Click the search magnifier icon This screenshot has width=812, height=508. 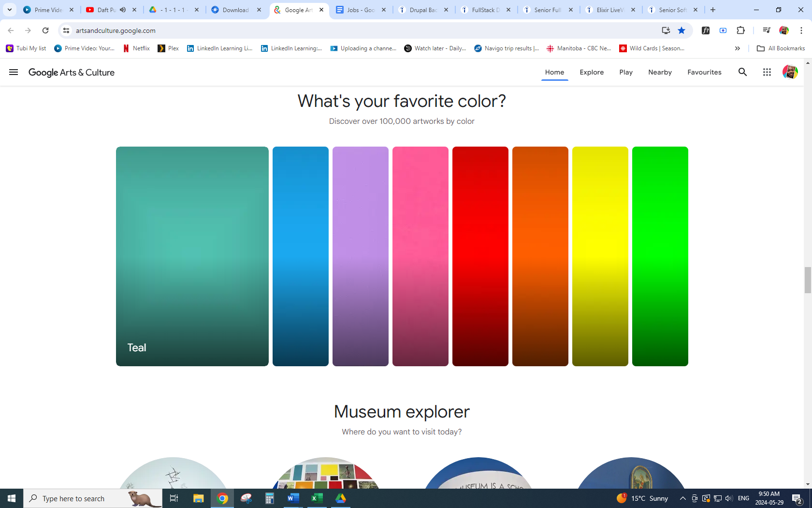tap(742, 72)
